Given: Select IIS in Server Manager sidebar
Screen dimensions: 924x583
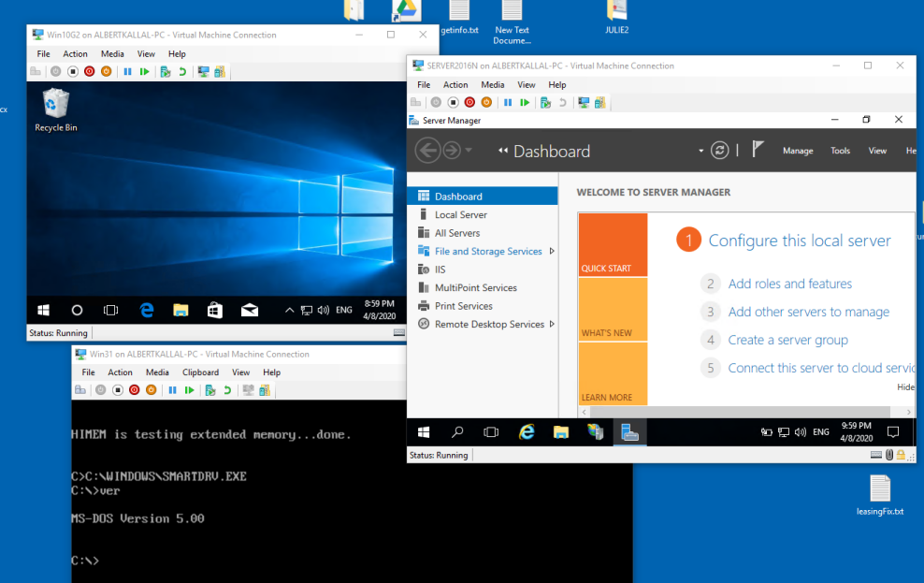Looking at the screenshot, I should [x=482, y=270].
